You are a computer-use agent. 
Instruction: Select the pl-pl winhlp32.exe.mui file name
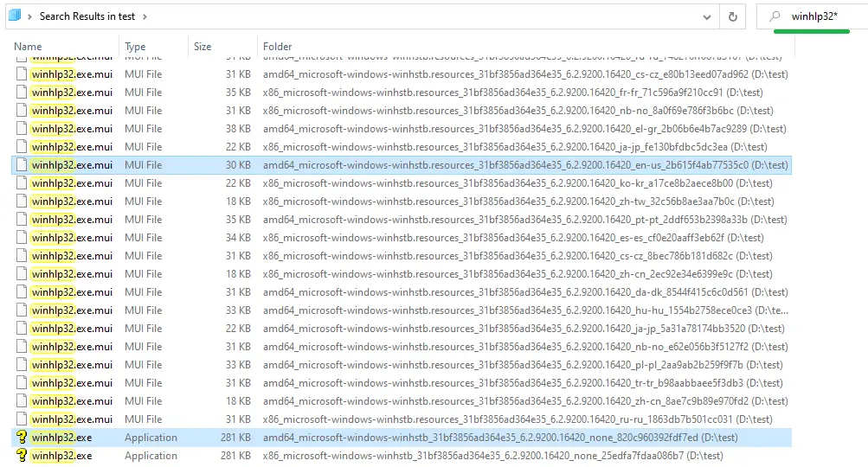click(72, 365)
